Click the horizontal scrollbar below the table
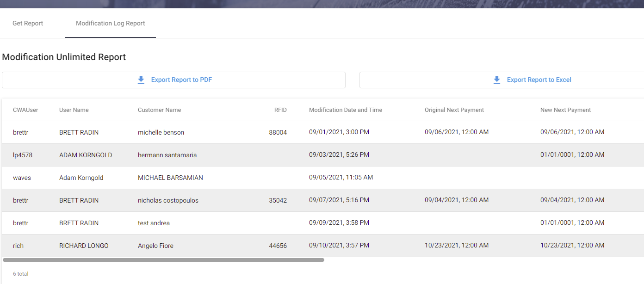This screenshot has width=644, height=284. click(163, 259)
